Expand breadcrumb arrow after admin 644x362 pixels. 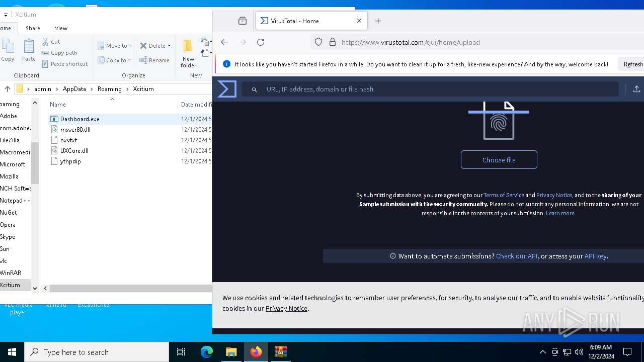(57, 89)
